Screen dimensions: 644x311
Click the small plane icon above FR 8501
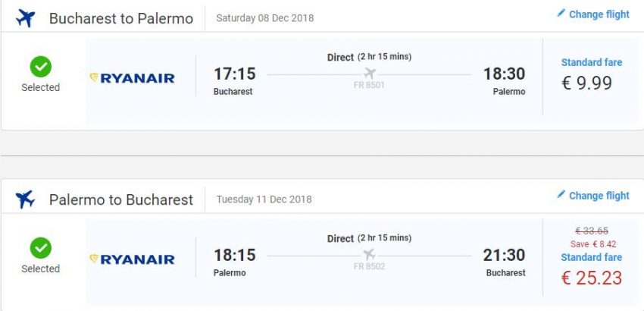pos(370,74)
